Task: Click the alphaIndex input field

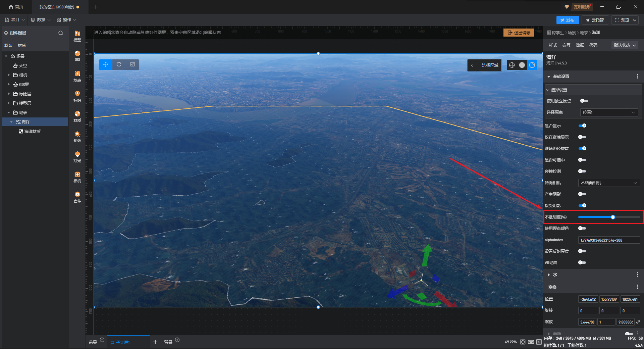Action: (x=609, y=240)
